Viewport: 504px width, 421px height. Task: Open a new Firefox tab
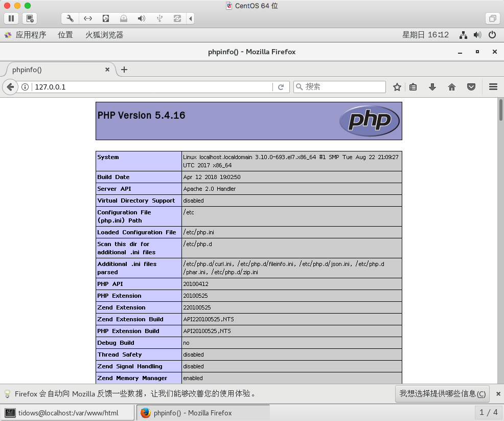124,70
